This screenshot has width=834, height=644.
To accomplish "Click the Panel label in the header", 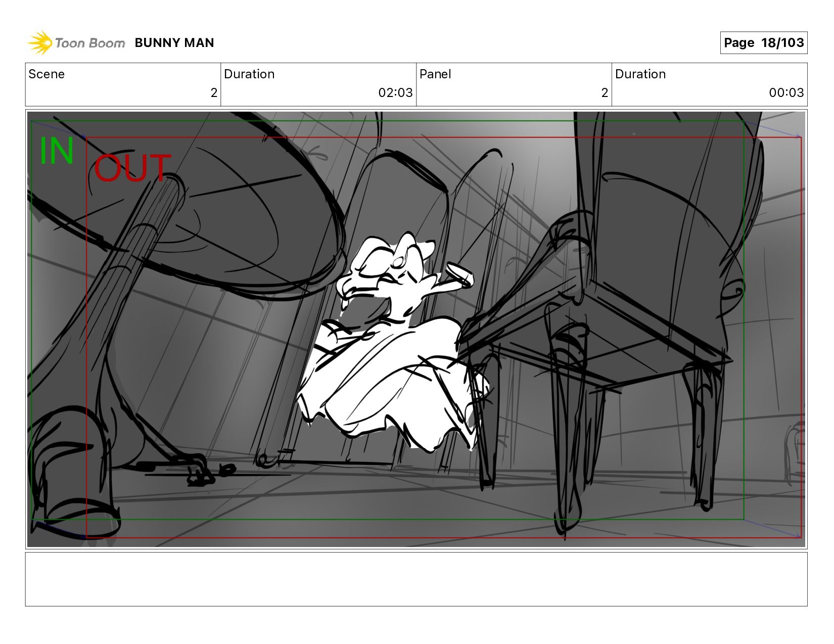I will pos(435,74).
